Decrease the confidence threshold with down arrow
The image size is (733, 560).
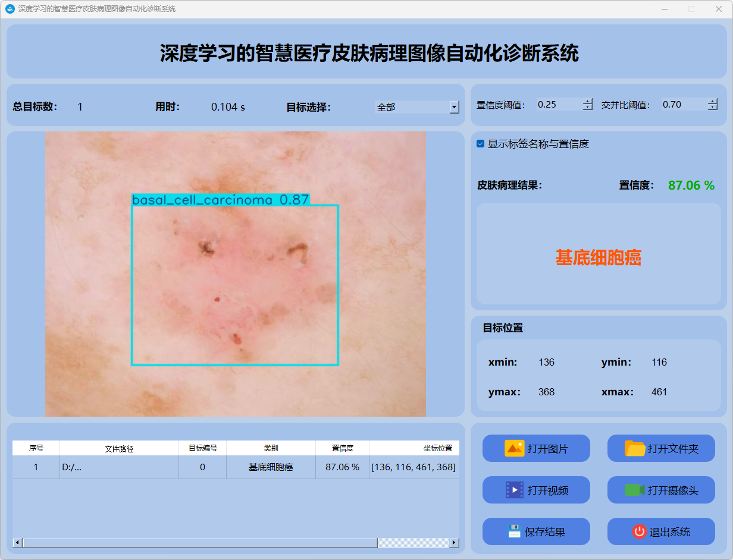(588, 108)
